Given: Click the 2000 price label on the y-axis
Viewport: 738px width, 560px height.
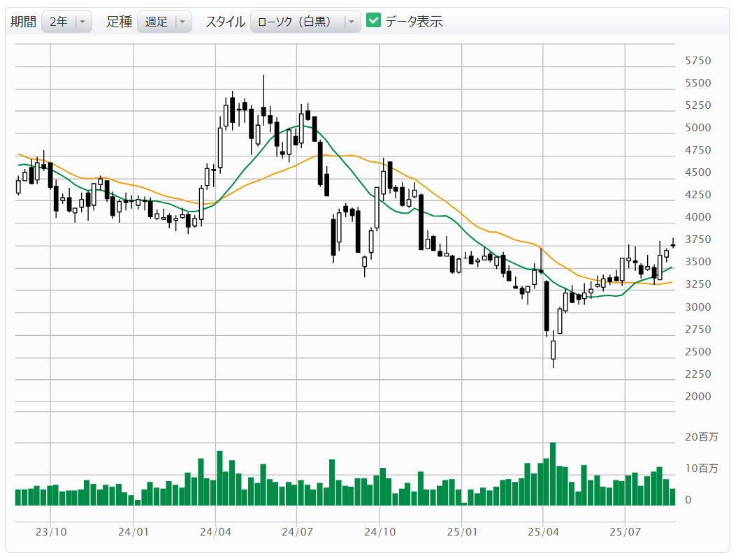Looking at the screenshot, I should (697, 397).
